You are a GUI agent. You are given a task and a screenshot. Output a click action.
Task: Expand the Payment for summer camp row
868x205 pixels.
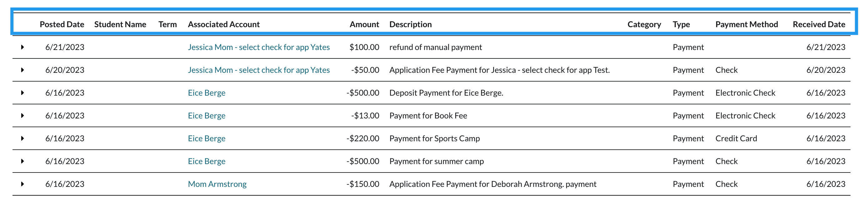(x=22, y=161)
